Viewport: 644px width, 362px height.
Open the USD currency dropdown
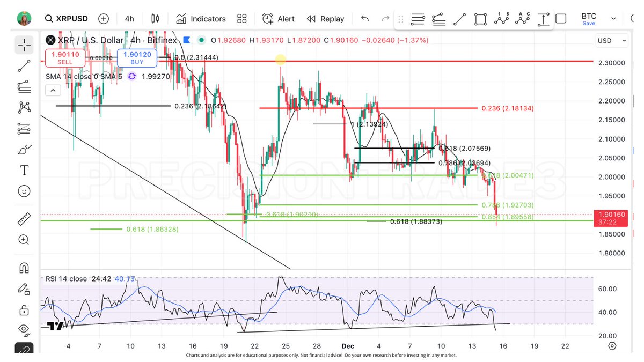[x=612, y=41]
